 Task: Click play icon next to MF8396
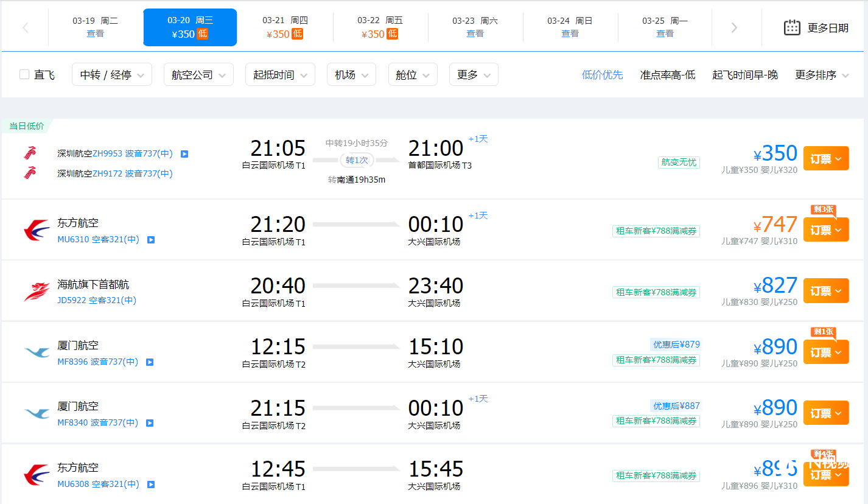click(x=150, y=362)
